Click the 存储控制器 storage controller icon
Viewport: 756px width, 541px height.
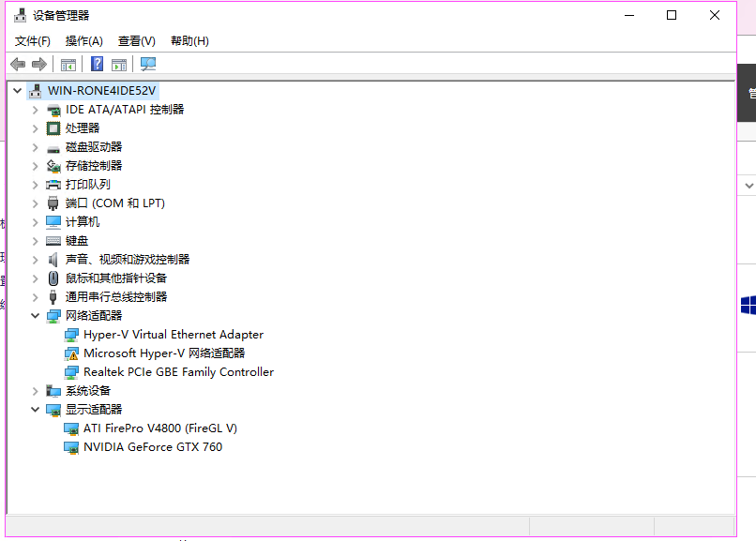click(x=53, y=166)
